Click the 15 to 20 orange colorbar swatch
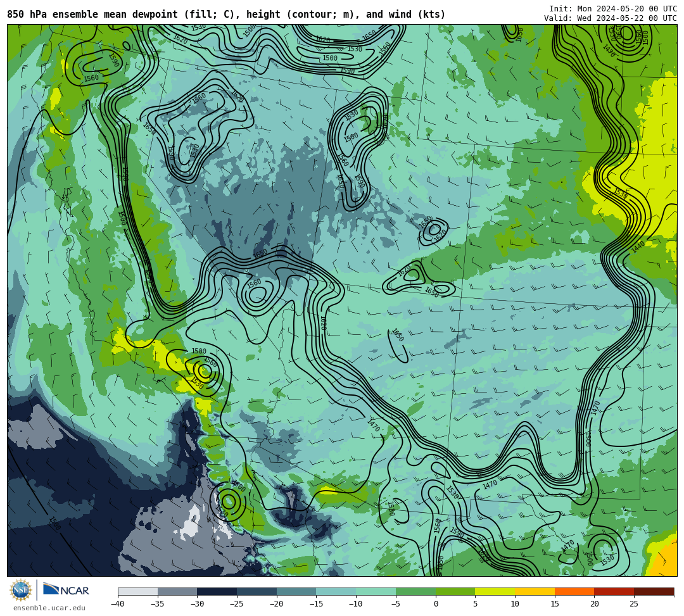 tap(574, 591)
